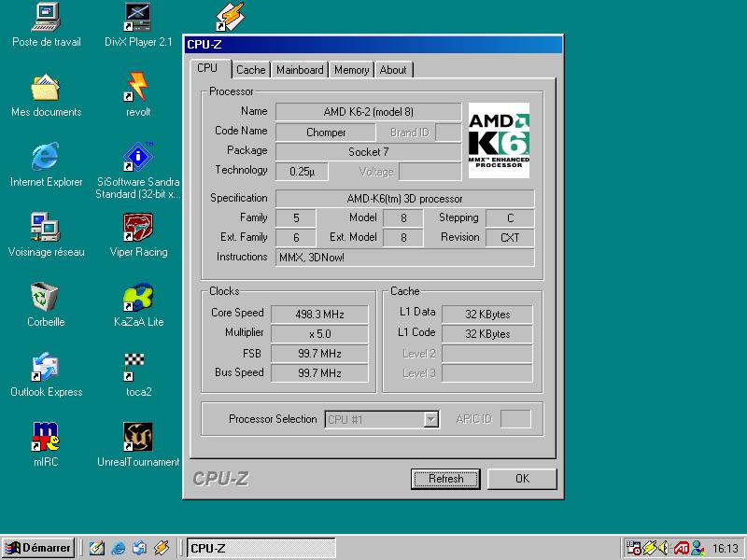Switch to the Cache tab
This screenshot has width=747, height=560.
251,70
